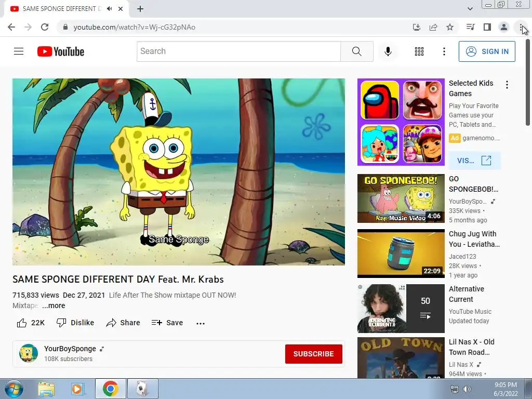Save video to a playlist
Screen dimensions: 532x399
point(167,323)
